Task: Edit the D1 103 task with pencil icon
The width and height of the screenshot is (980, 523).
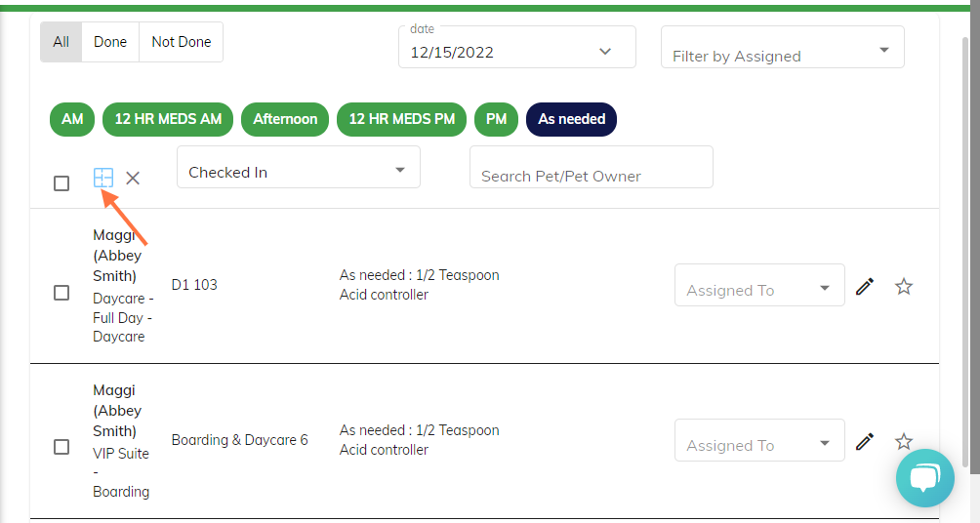Action: click(865, 287)
